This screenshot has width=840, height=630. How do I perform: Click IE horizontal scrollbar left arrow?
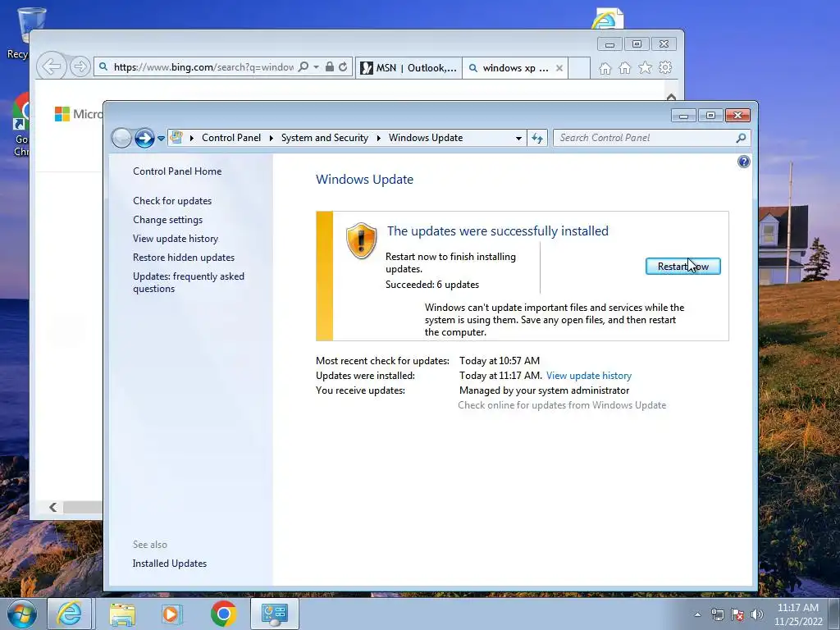(x=53, y=507)
